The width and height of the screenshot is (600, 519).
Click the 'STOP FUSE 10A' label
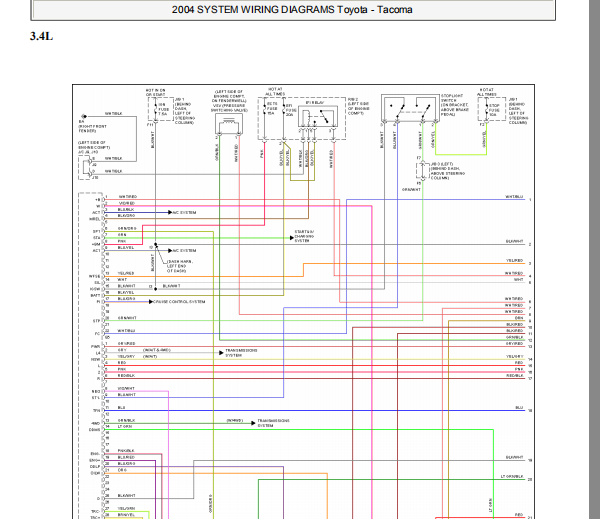click(x=494, y=110)
